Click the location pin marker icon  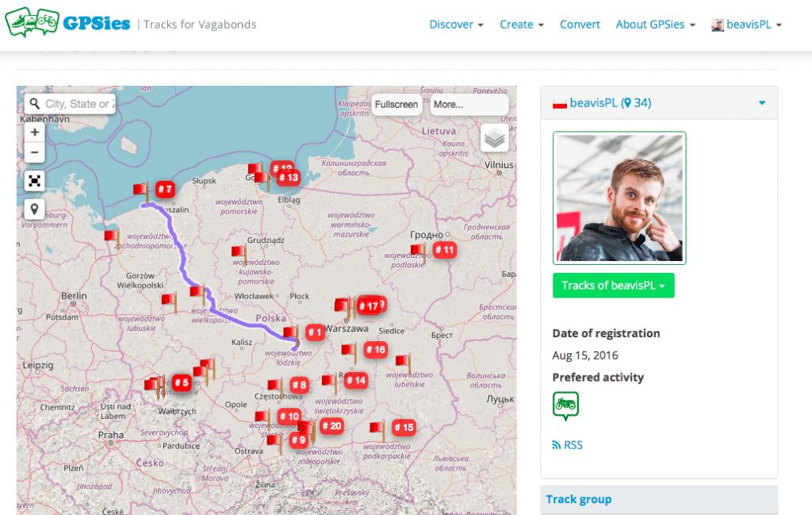point(34,209)
